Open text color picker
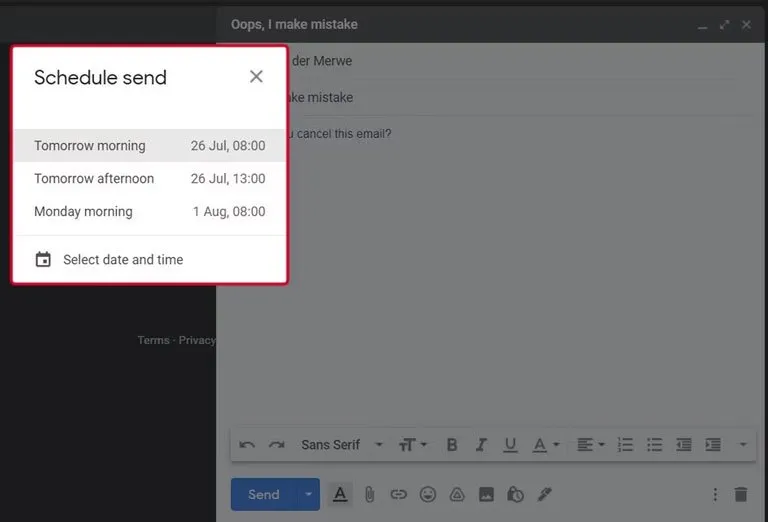The image size is (768, 522). pos(545,445)
